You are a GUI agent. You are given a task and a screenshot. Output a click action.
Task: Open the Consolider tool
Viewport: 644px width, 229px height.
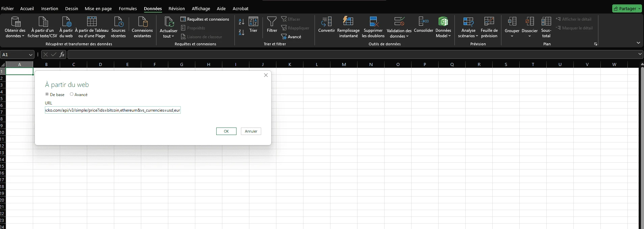[x=423, y=22]
